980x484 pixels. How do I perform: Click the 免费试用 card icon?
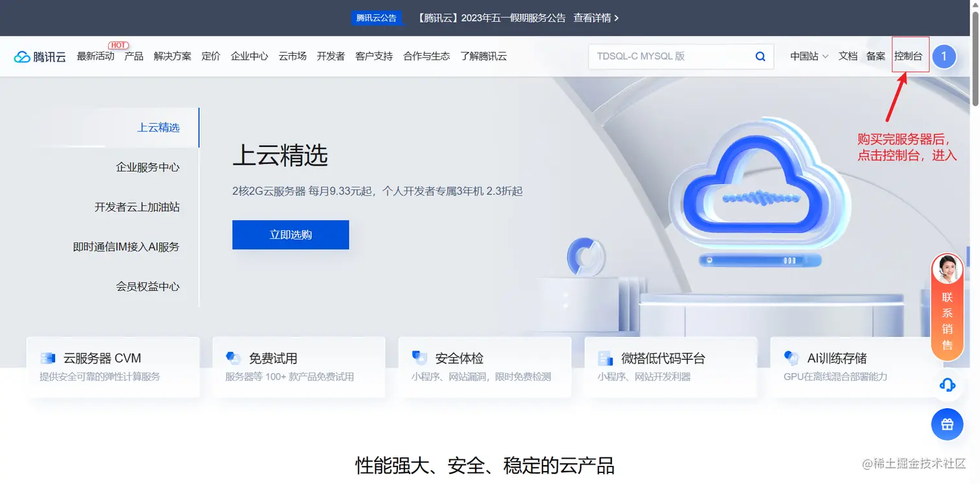(233, 358)
